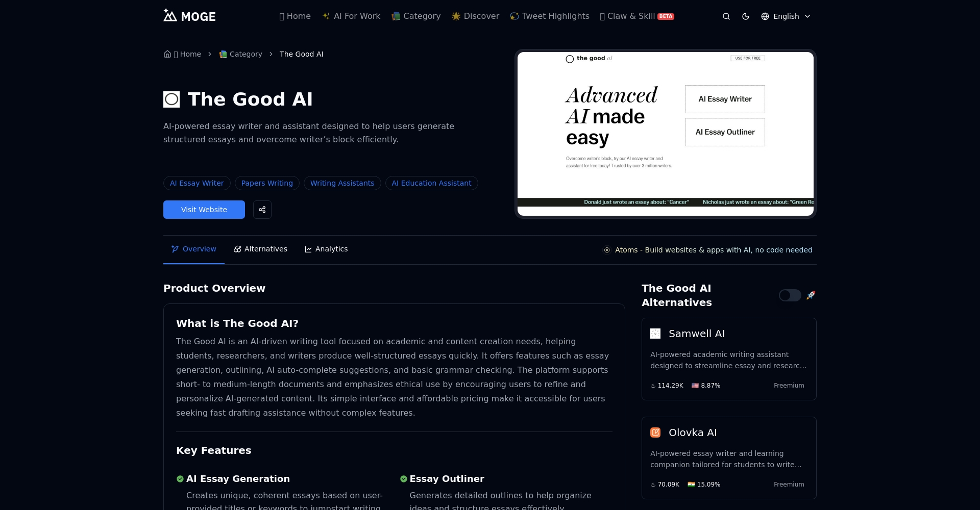
Task: Switch to the Analytics tab
Action: [x=326, y=249]
